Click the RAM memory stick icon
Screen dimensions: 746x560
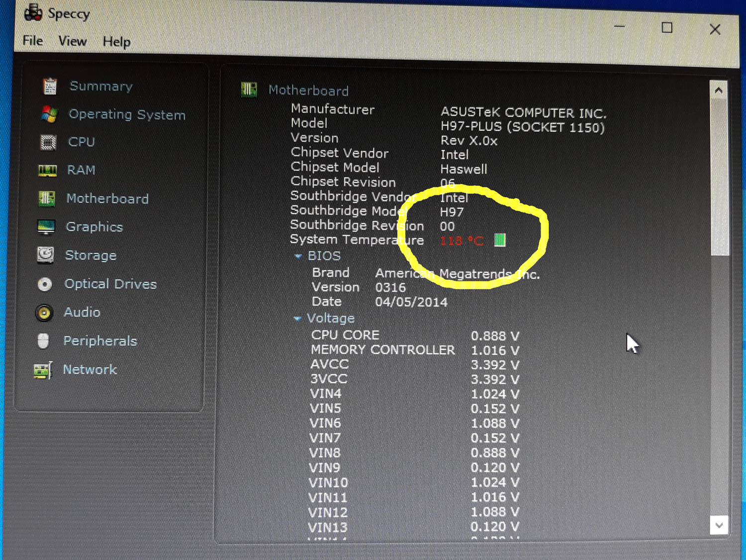pos(48,170)
